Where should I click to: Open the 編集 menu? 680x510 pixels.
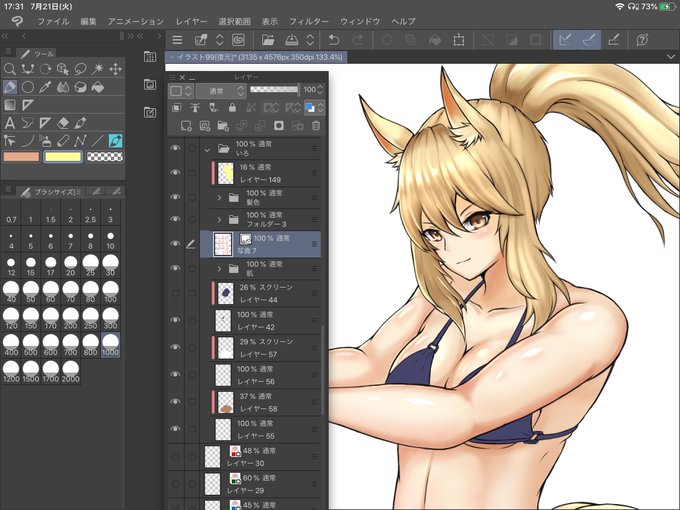click(x=88, y=21)
